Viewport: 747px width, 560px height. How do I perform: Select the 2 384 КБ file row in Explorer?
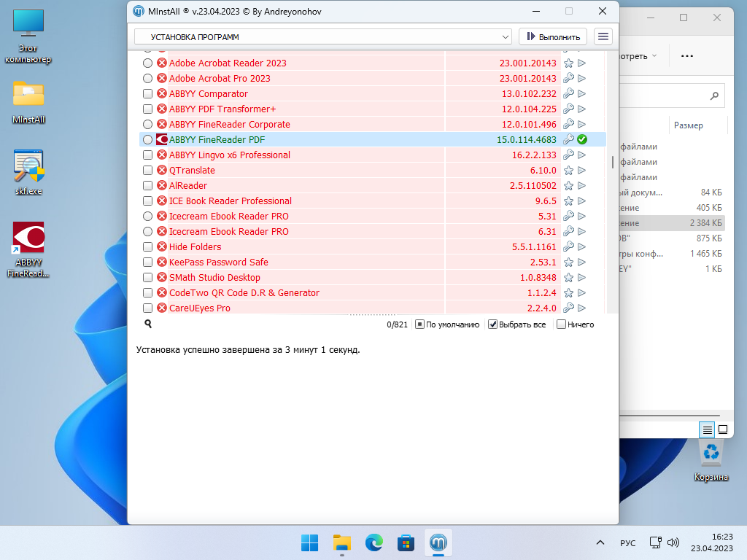pos(672,223)
